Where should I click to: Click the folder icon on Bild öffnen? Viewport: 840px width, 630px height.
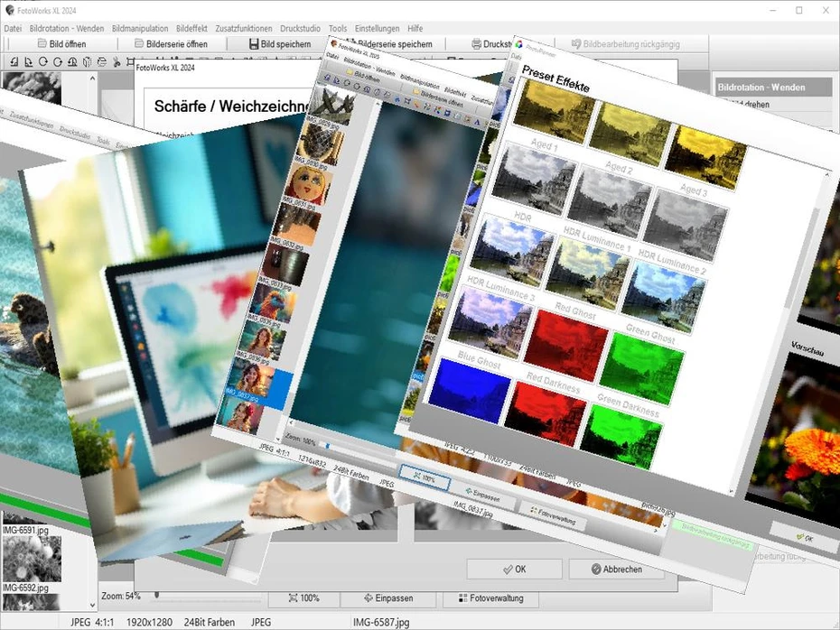coord(41,43)
